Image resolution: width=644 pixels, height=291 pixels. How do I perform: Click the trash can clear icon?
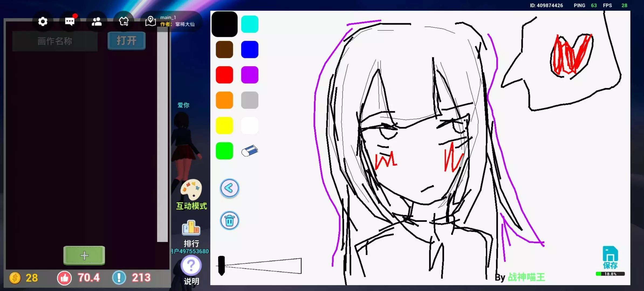tap(229, 221)
